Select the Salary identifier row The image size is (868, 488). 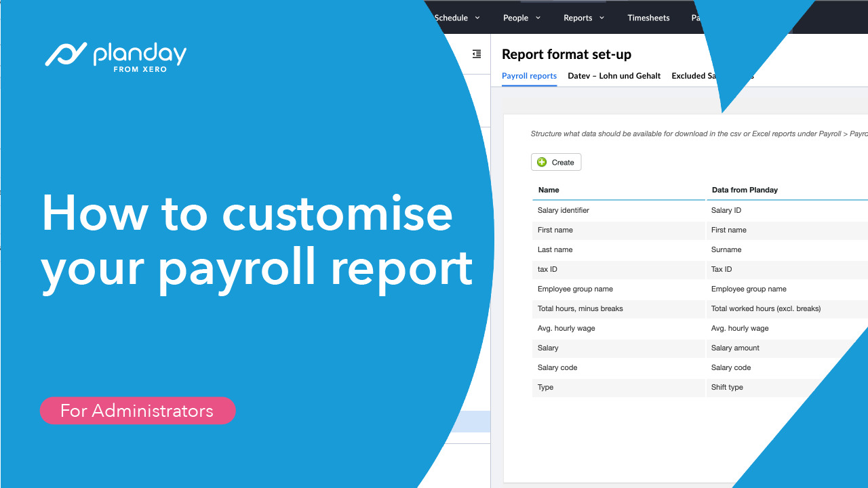tap(564, 210)
